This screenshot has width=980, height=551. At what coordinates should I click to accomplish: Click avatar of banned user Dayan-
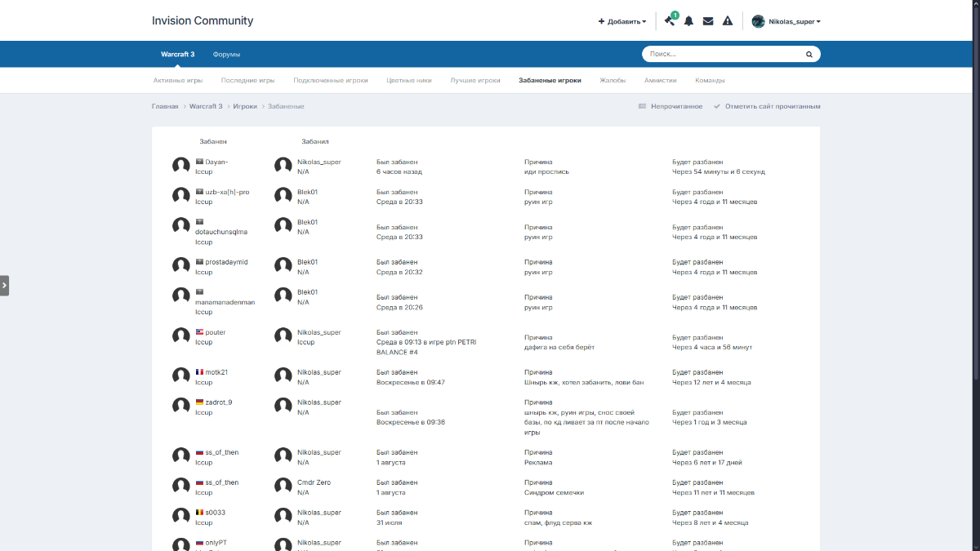pos(181,166)
